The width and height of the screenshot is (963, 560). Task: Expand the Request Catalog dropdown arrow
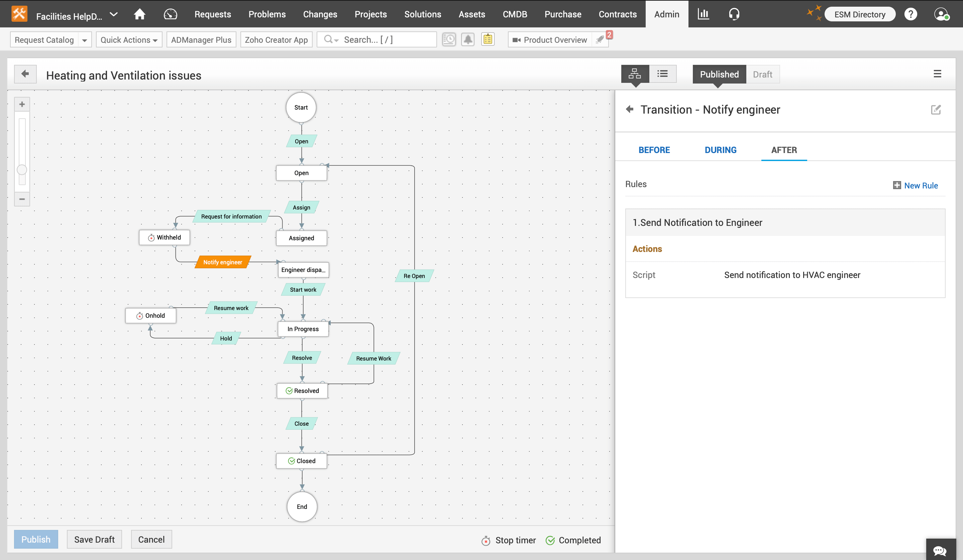(x=85, y=40)
